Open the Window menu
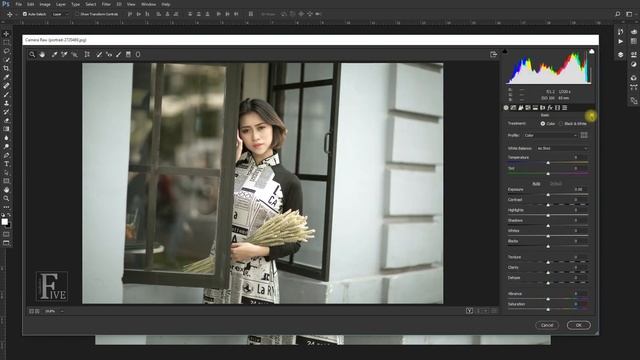This screenshot has width=640, height=360. [148, 4]
